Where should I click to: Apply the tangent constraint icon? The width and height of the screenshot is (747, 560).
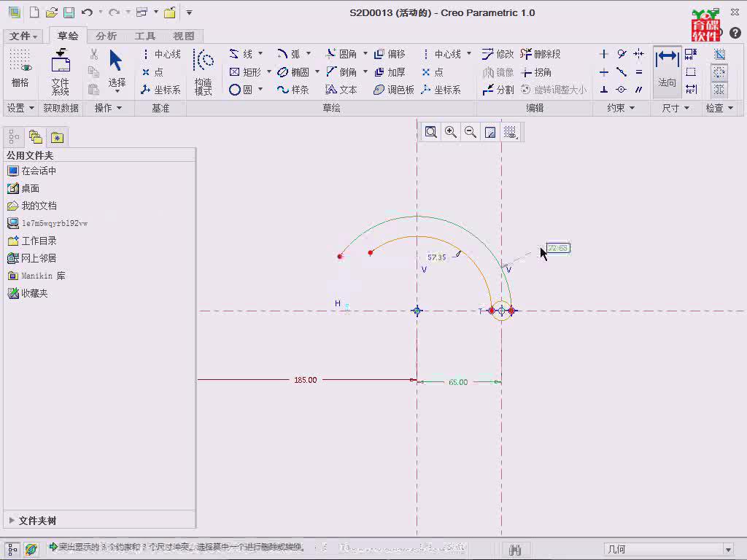[622, 54]
